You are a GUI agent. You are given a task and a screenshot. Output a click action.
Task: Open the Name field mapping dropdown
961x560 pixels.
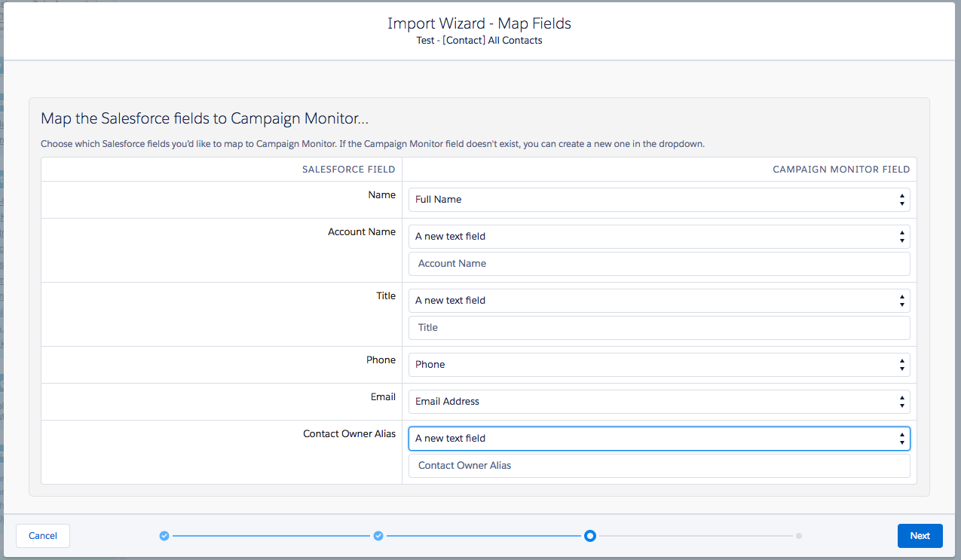pyautogui.click(x=659, y=200)
